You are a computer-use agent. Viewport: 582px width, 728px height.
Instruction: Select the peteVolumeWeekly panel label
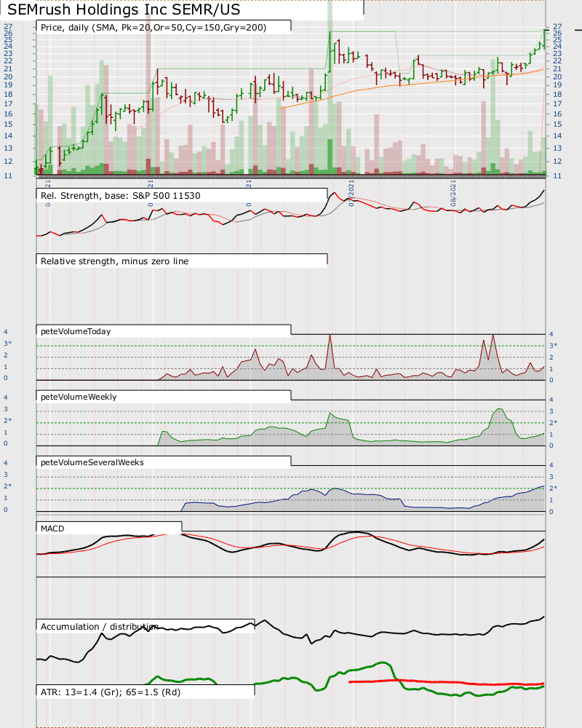79,397
